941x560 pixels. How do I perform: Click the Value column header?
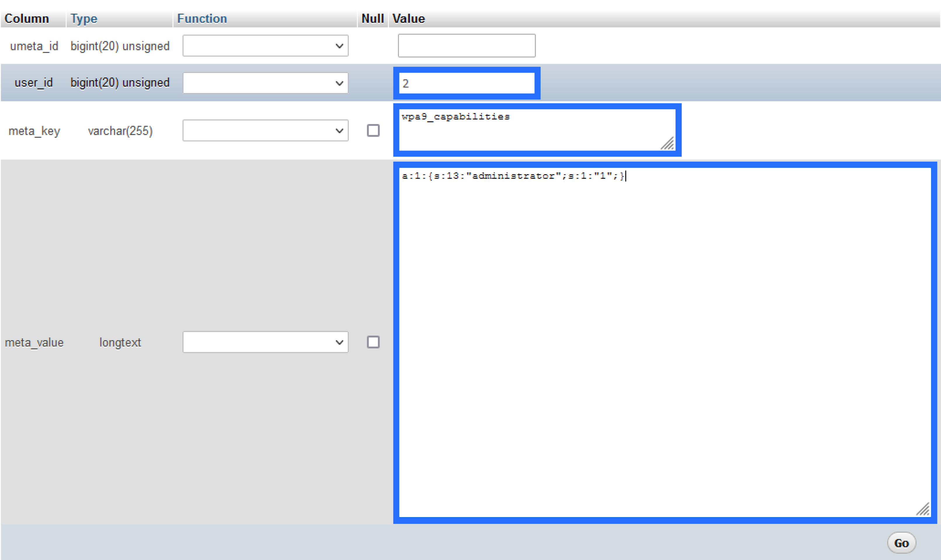click(x=408, y=18)
